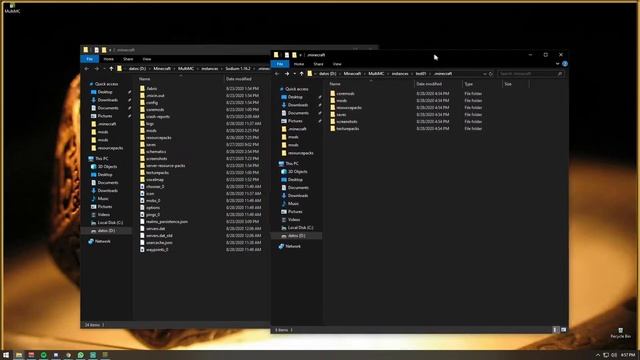Select datos (D:) in the back window sidebar
This screenshot has height=360, width=640.
coord(103,231)
